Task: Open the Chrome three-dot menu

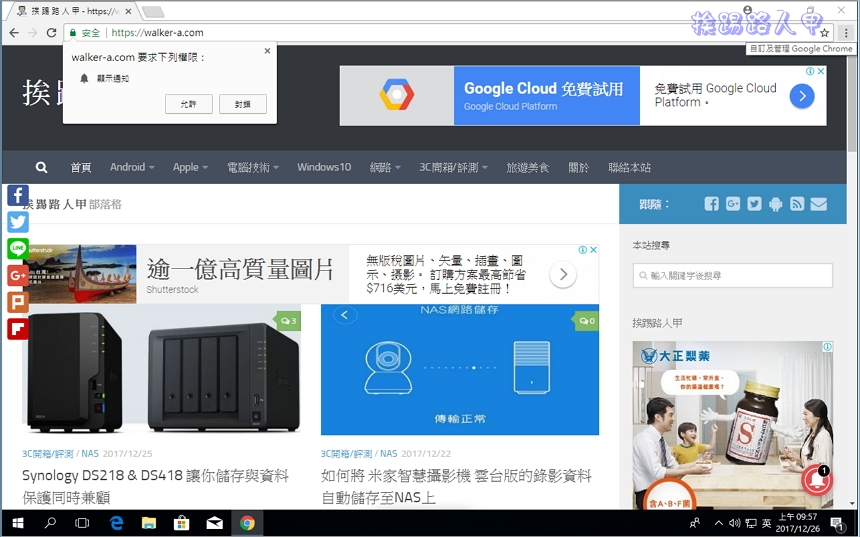Action: [846, 33]
